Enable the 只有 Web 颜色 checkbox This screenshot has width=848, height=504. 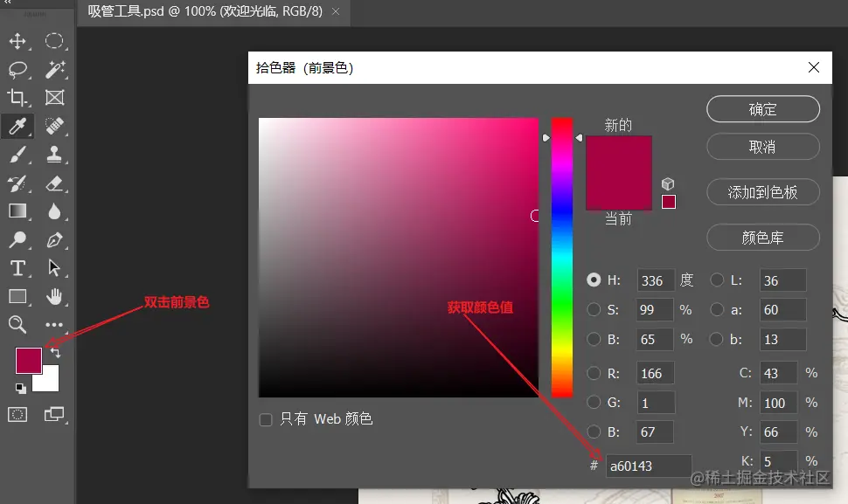tap(265, 419)
